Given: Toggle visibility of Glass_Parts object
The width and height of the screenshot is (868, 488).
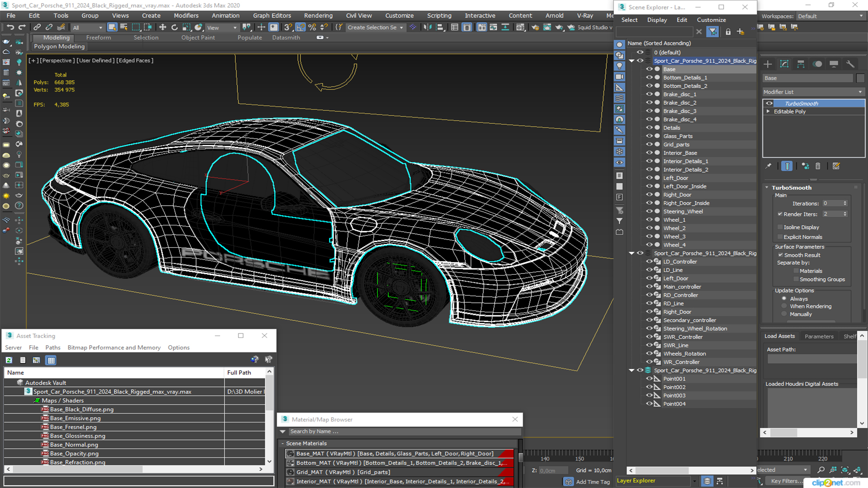Looking at the screenshot, I should [649, 136].
